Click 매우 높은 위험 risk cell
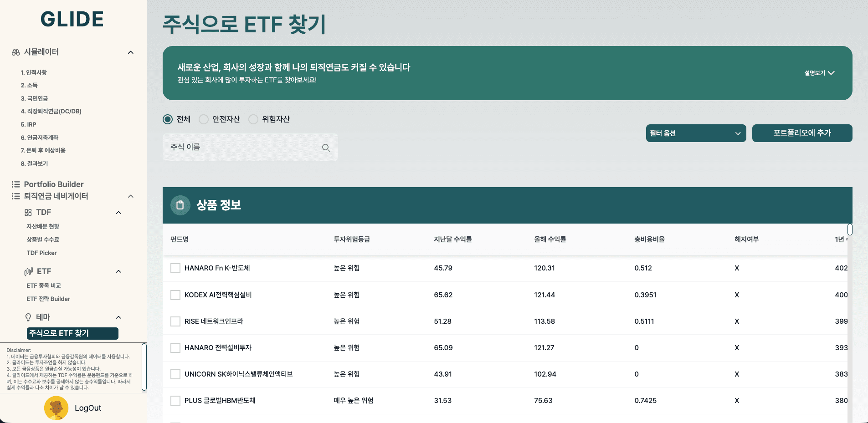868x423 pixels. tap(354, 401)
